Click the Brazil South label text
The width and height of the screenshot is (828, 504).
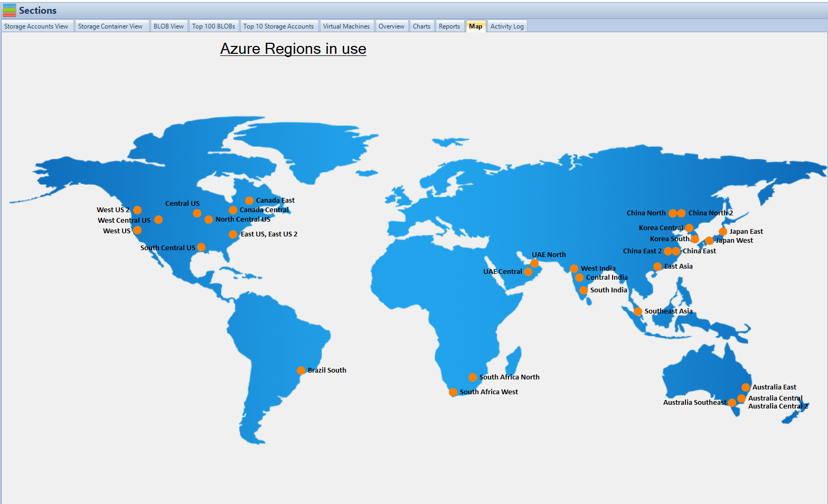(327, 370)
